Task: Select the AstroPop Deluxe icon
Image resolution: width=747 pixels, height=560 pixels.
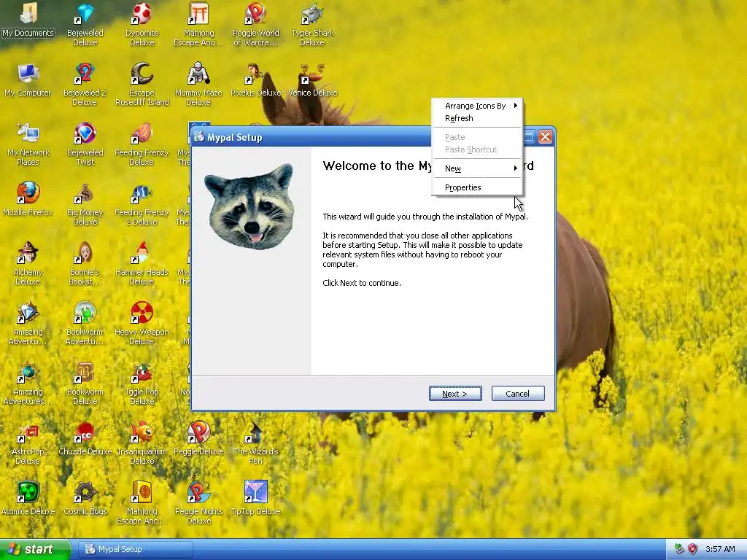Action: 28,443
